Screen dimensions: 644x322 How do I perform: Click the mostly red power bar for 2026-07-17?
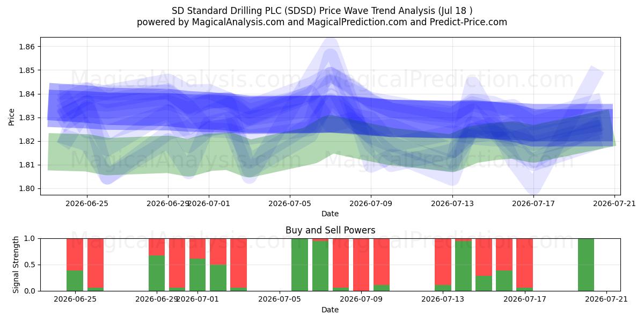[x=524, y=265]
